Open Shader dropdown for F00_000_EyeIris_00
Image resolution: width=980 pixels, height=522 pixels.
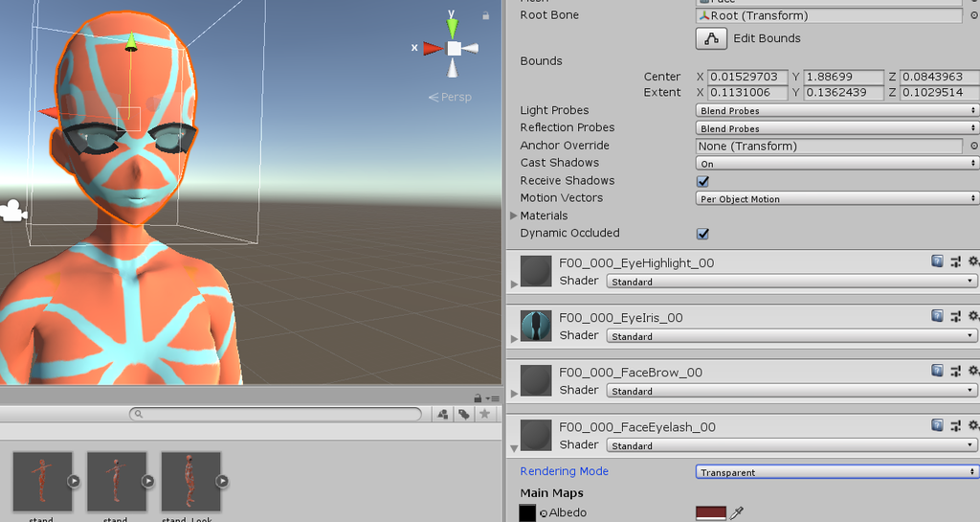click(x=791, y=335)
